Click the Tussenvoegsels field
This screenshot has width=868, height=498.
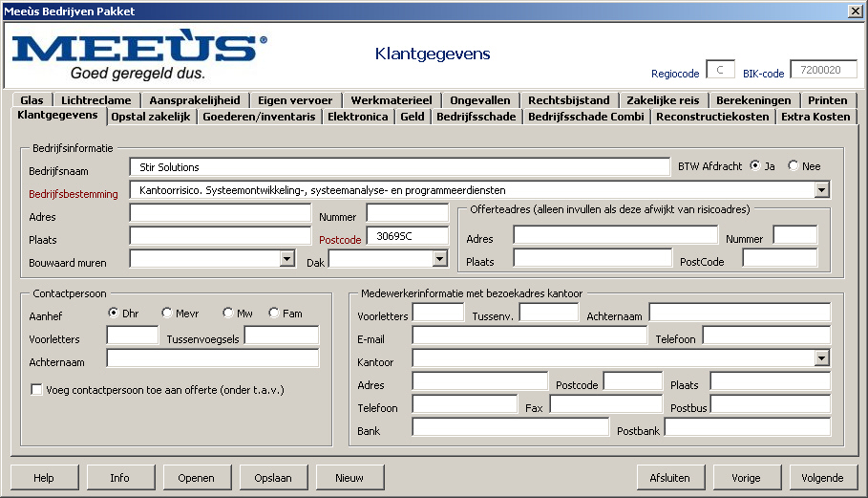[281, 336]
